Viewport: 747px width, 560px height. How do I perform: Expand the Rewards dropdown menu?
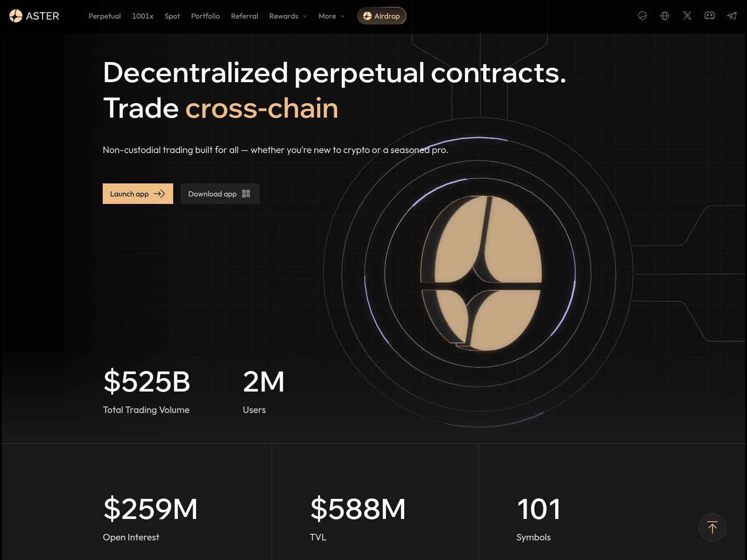[288, 16]
